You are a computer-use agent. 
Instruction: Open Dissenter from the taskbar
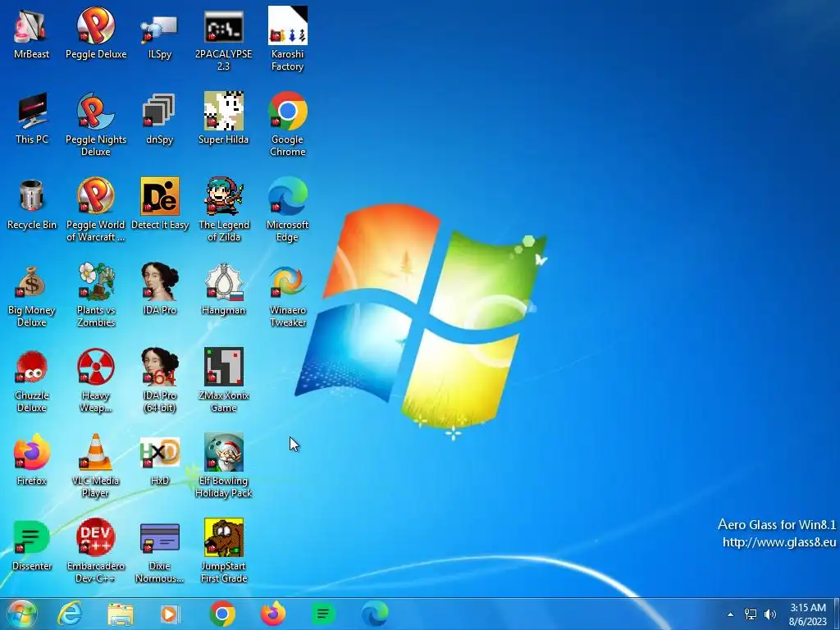coord(323,614)
